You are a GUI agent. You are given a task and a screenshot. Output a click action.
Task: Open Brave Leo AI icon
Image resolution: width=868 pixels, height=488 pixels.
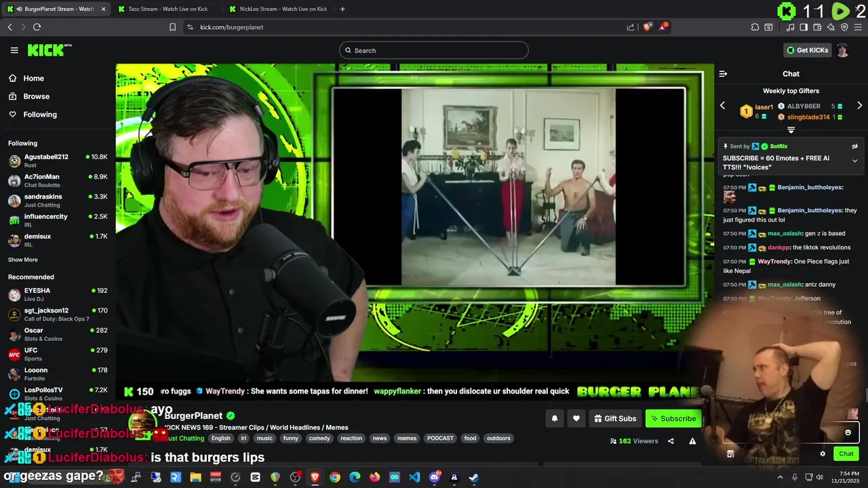pyautogui.click(x=831, y=27)
